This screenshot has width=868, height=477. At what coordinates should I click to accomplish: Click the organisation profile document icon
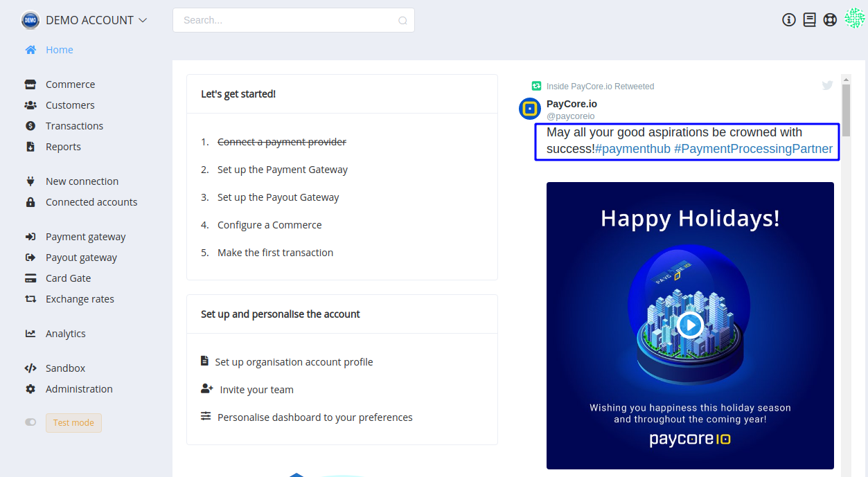pyautogui.click(x=204, y=361)
